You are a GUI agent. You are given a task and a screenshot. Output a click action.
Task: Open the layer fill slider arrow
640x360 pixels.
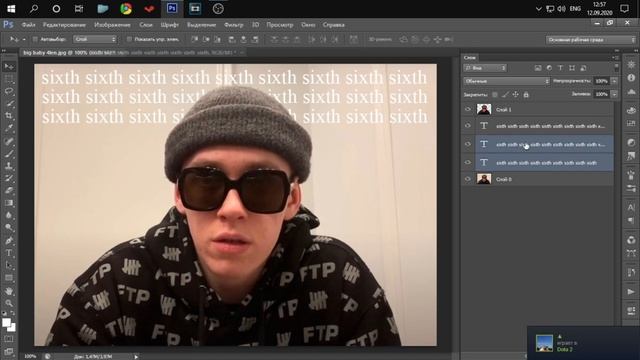click(x=614, y=94)
